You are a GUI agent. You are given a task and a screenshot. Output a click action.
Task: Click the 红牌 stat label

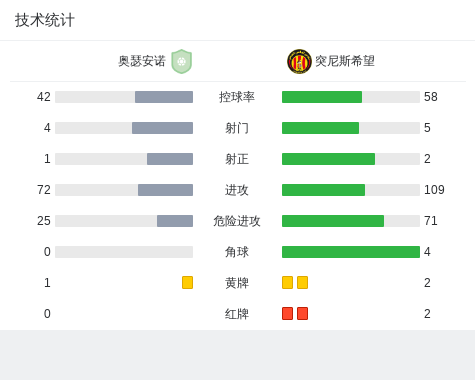[237, 314]
